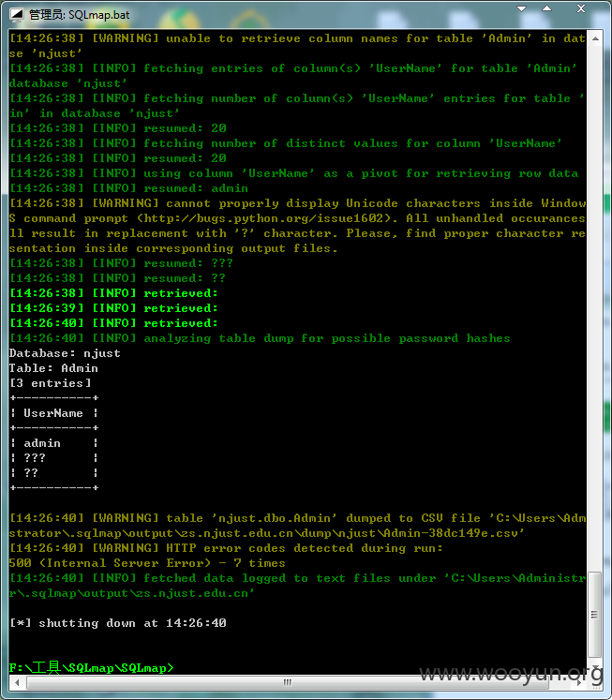Click the 'Database: njust' line
The image size is (612, 700).
(65, 353)
